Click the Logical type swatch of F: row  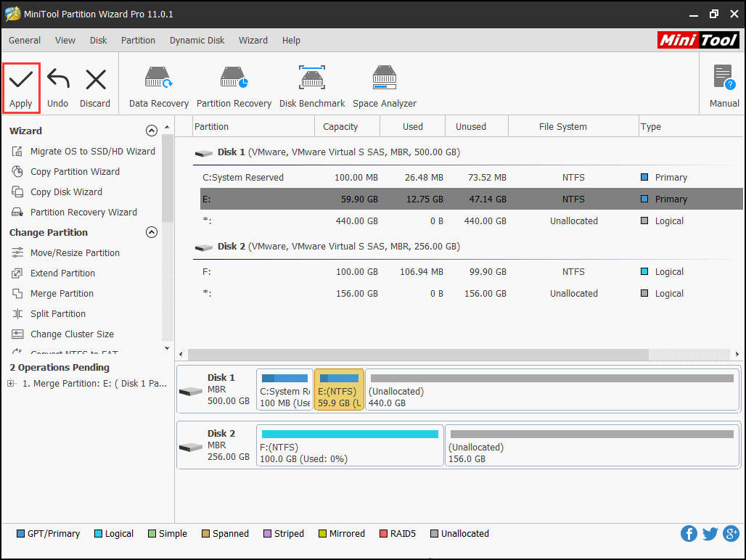(x=644, y=271)
